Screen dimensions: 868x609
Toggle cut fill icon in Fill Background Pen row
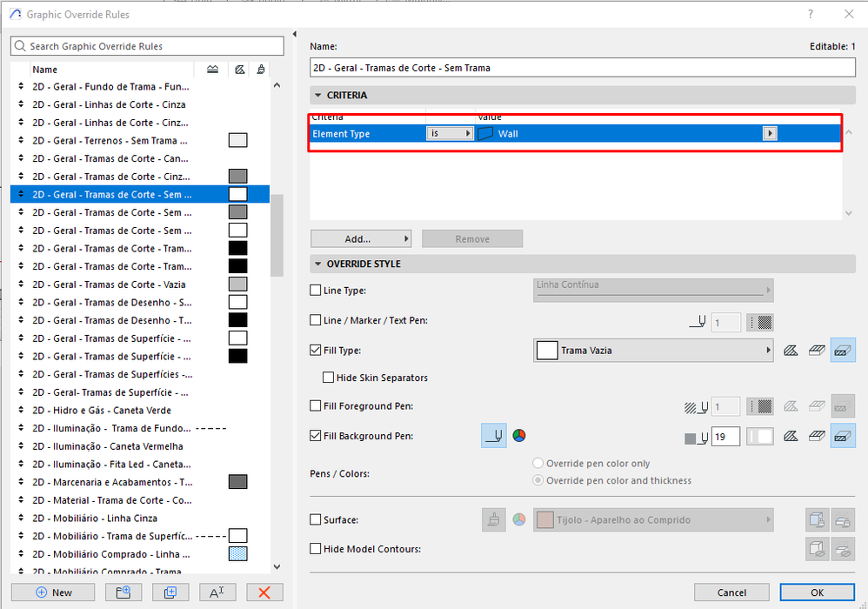click(x=843, y=436)
